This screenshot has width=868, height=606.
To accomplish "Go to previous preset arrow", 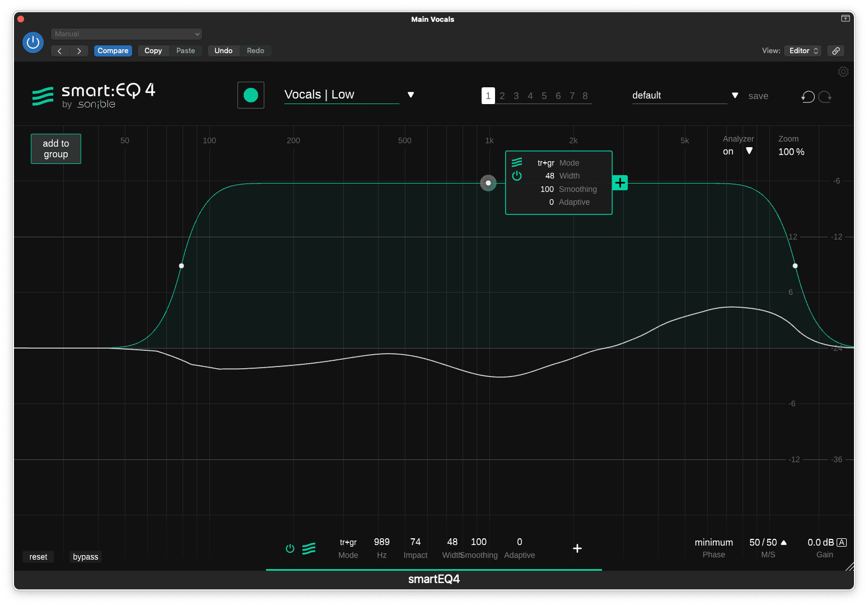I will pos(60,51).
